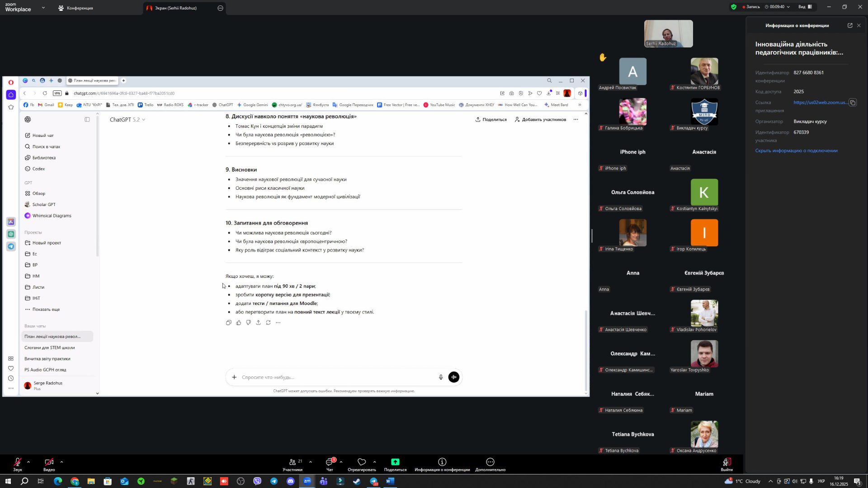
Task: Click the green Поделиться share screen icon
Action: click(395, 462)
